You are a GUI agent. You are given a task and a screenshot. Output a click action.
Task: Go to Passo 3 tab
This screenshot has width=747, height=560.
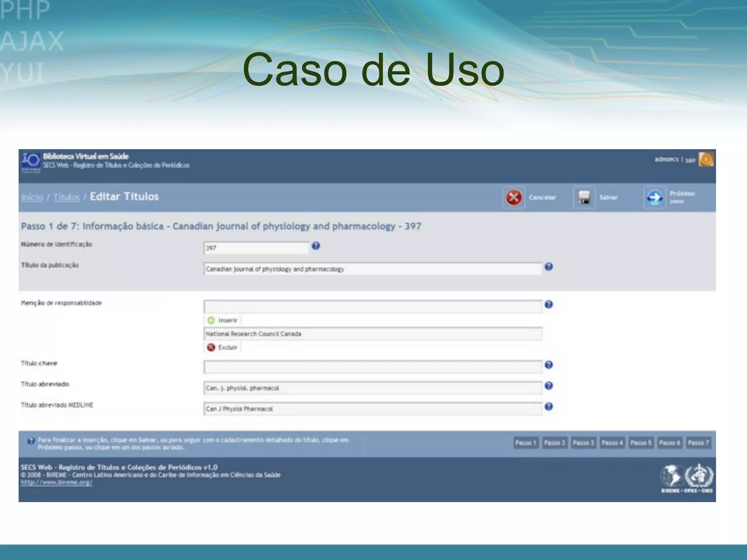click(584, 443)
